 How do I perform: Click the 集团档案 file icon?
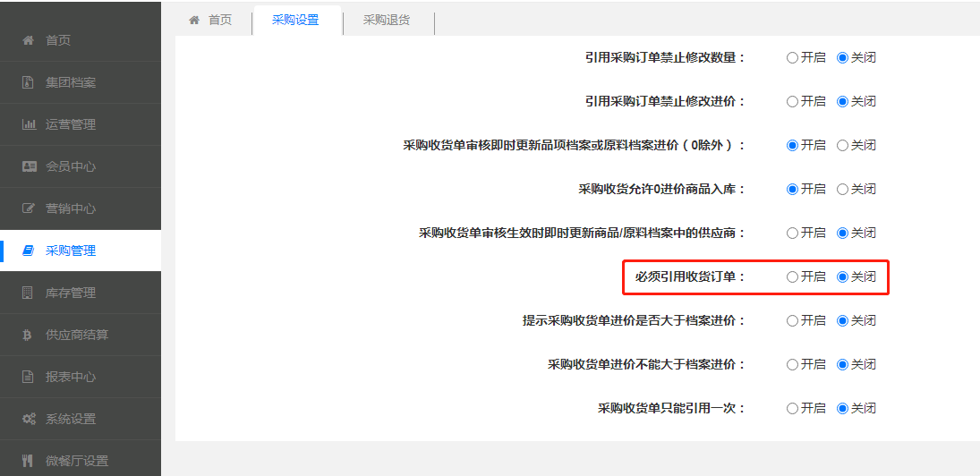coord(28,82)
